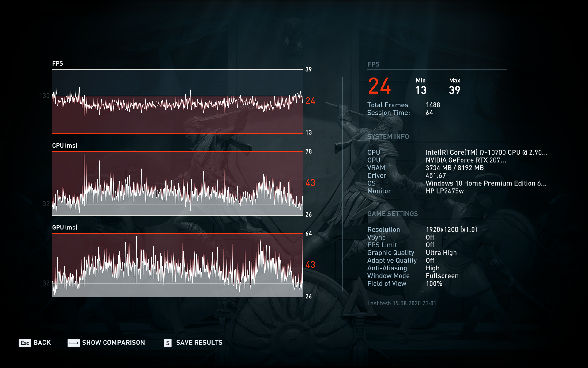Click SAVE RESULTS option
588x368 pixels.
(199, 343)
